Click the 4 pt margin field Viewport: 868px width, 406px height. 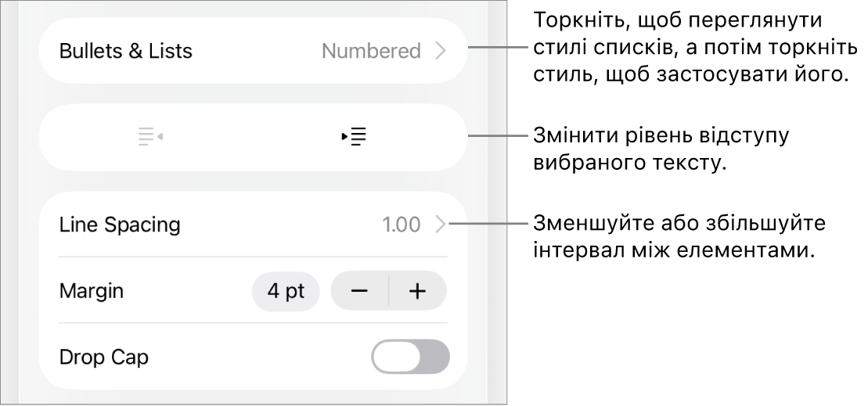coord(286,292)
